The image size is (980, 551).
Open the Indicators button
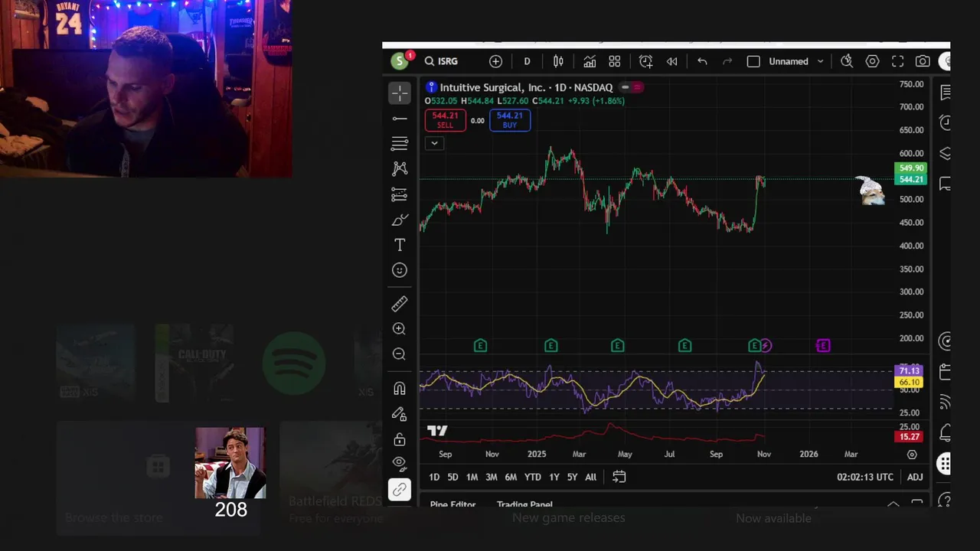[590, 61]
